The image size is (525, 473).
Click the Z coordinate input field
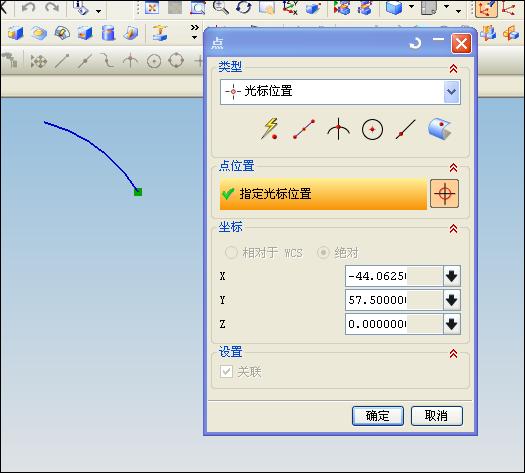(x=394, y=324)
